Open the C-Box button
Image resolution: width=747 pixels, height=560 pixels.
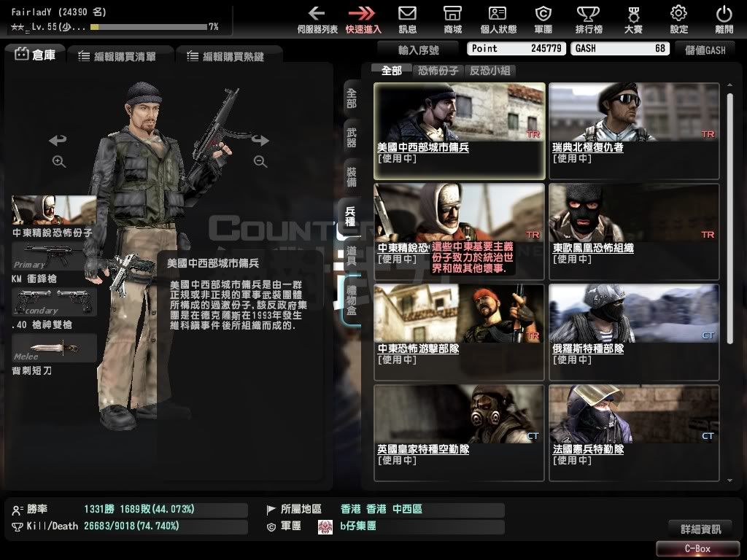pos(697,548)
